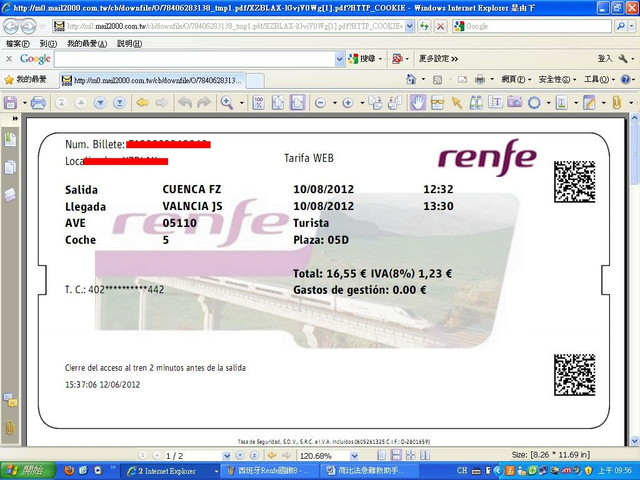Click the Google toolbar 搜尋 button
Viewport: 640px width, 480px height.
[x=362, y=59]
